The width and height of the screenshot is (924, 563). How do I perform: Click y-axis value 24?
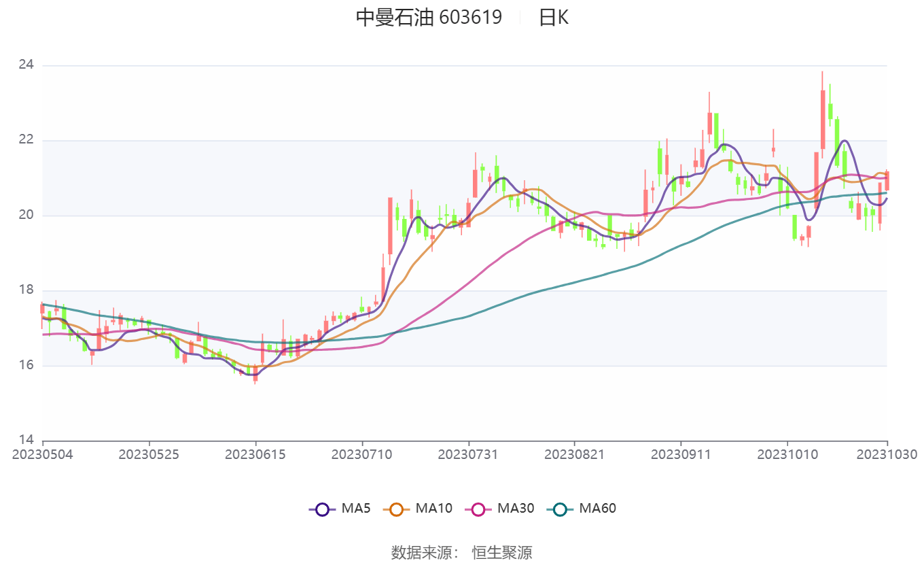[26, 65]
